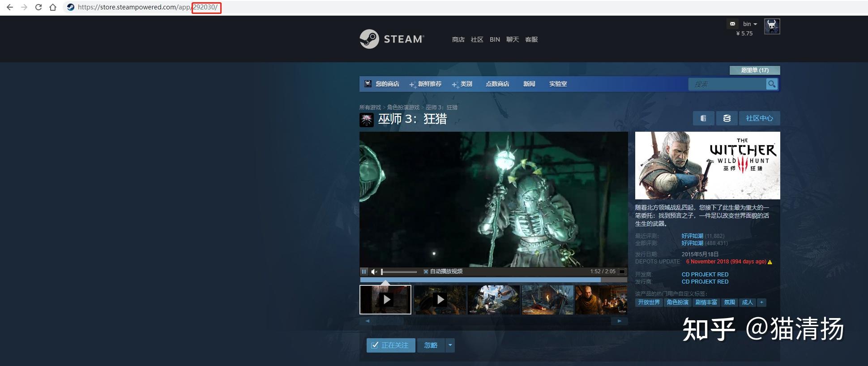Click the thumbnail strip right arrow
The width and height of the screenshot is (868, 366).
coord(620,321)
